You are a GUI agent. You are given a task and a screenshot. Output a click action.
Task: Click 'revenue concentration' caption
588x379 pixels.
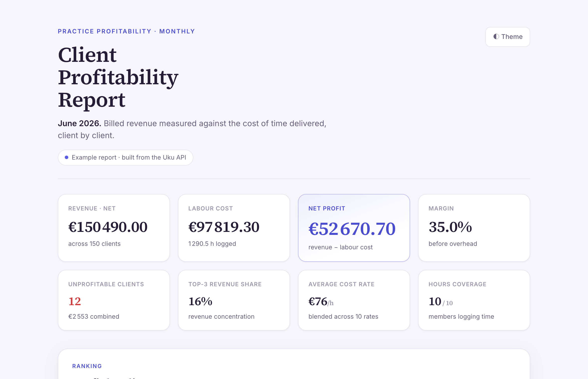pyautogui.click(x=221, y=316)
